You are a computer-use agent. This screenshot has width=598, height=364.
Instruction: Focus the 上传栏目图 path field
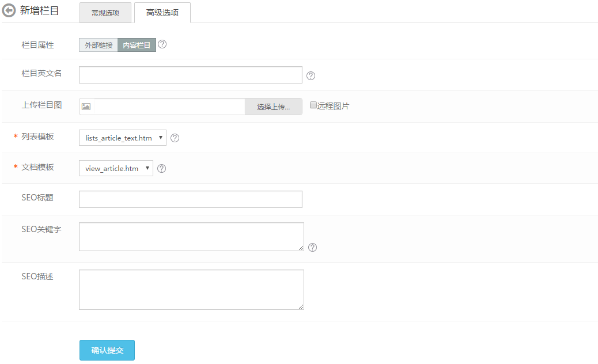point(169,107)
